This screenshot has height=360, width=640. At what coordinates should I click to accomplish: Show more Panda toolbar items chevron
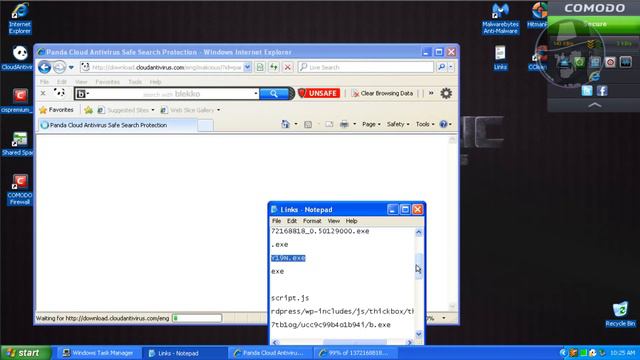click(x=431, y=93)
